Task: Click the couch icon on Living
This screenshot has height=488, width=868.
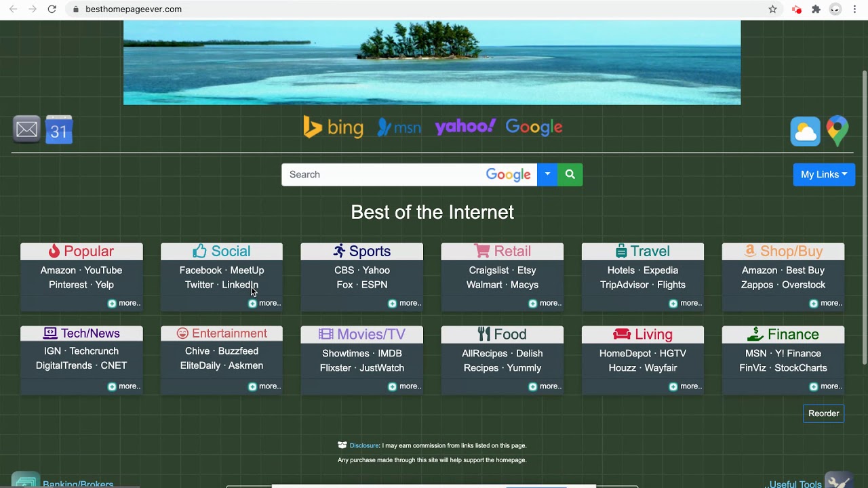Action: click(622, 334)
